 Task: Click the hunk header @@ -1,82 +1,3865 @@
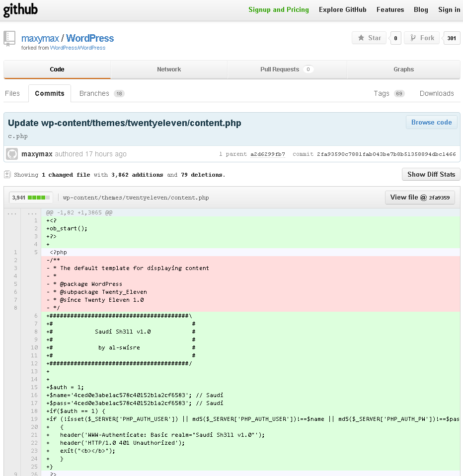(79, 212)
